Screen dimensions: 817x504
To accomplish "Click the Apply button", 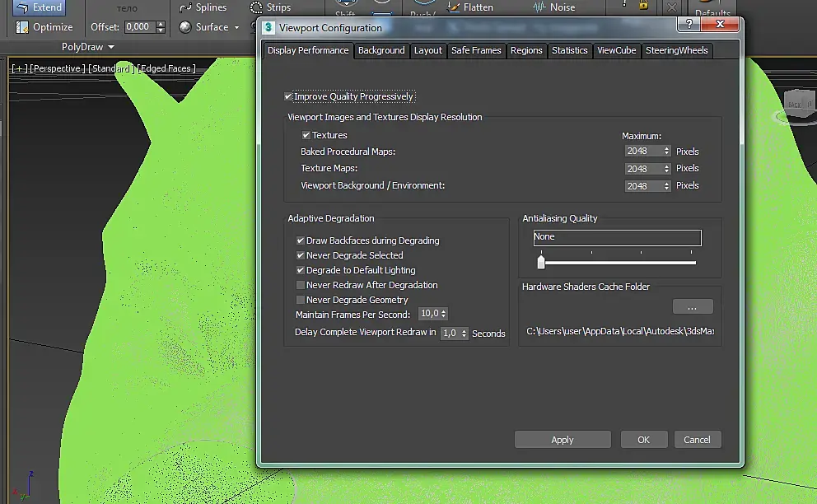I will tap(563, 440).
